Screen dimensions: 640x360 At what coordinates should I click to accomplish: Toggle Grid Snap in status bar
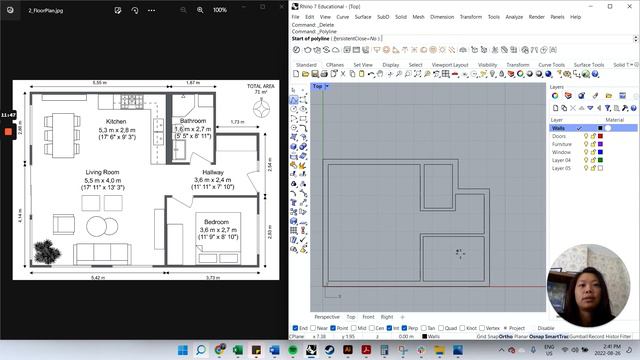tap(487, 337)
